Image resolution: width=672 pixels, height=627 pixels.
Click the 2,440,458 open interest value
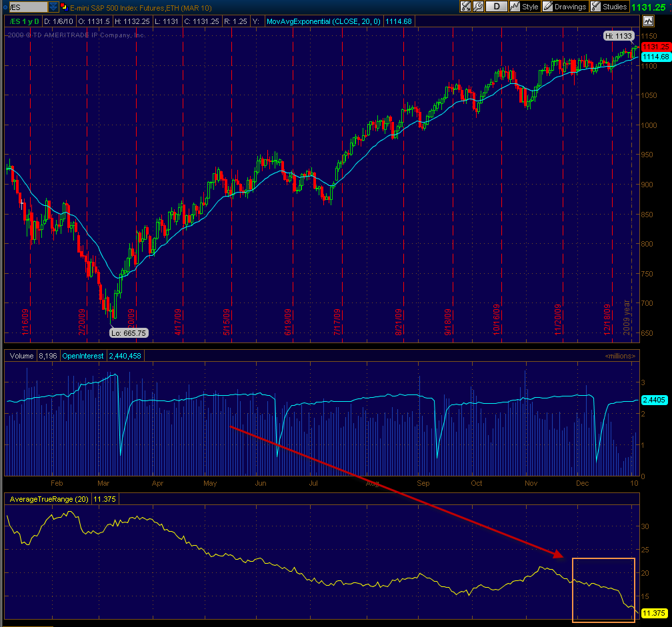pos(125,356)
